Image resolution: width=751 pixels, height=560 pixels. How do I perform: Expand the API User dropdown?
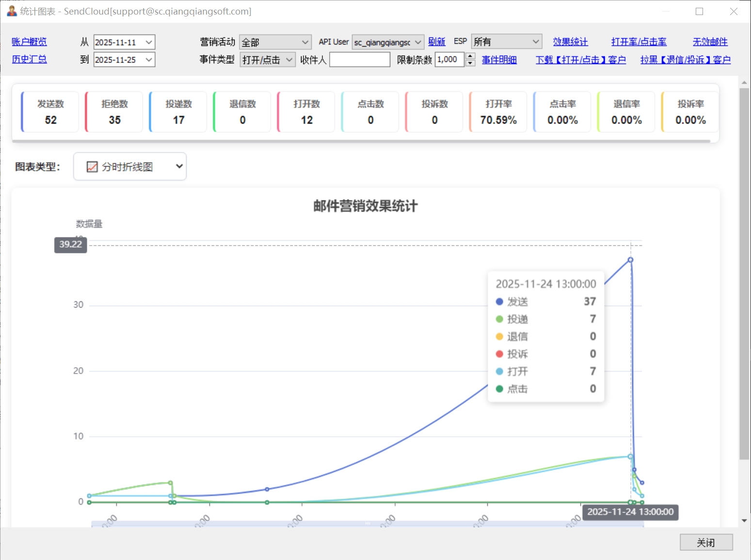point(388,43)
